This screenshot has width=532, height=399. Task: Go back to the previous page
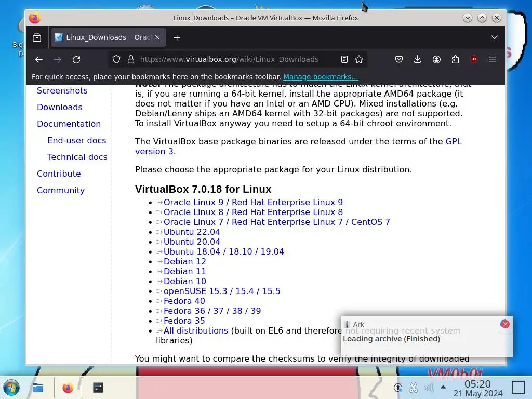tap(39, 60)
